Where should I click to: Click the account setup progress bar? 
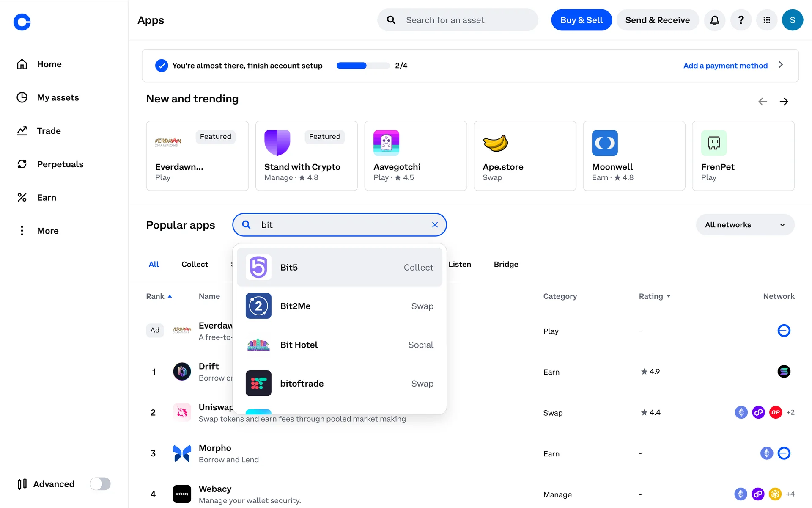click(x=363, y=66)
